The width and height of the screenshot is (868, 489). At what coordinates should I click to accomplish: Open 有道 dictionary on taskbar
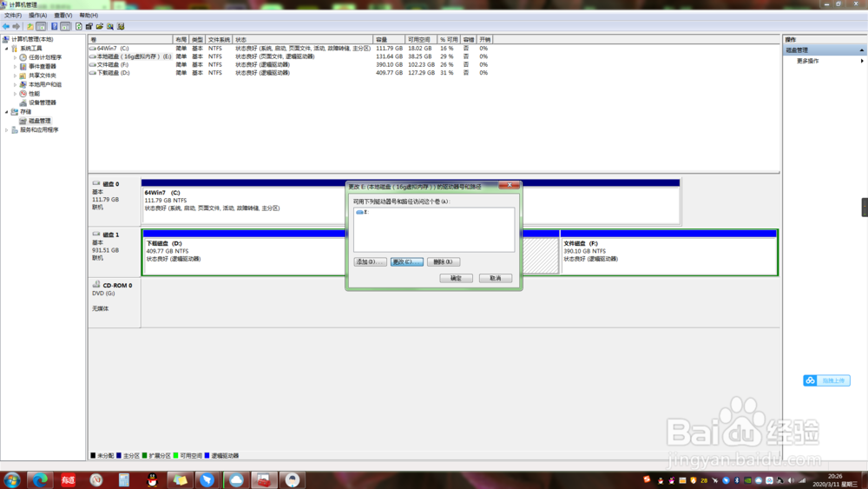(68, 479)
